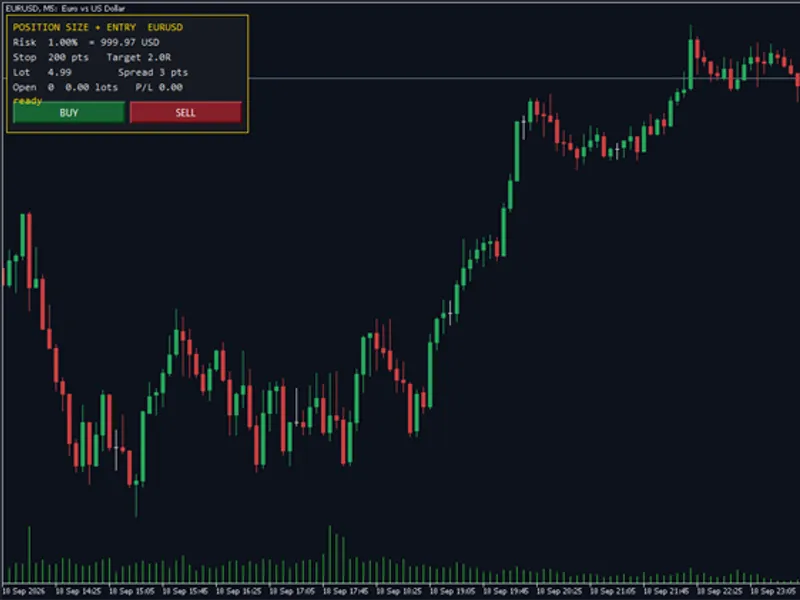Click the green BUY button
The height and width of the screenshot is (600, 800).
point(69,112)
